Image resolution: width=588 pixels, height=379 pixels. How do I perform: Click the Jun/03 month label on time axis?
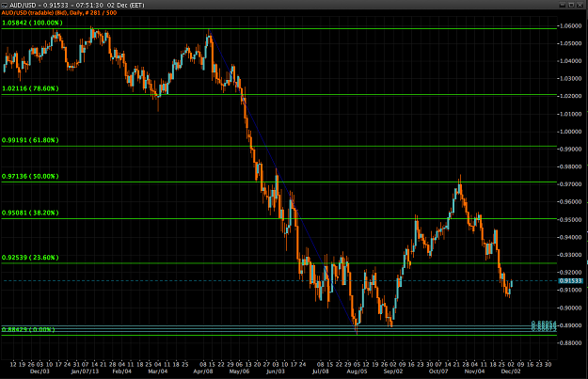276,371
